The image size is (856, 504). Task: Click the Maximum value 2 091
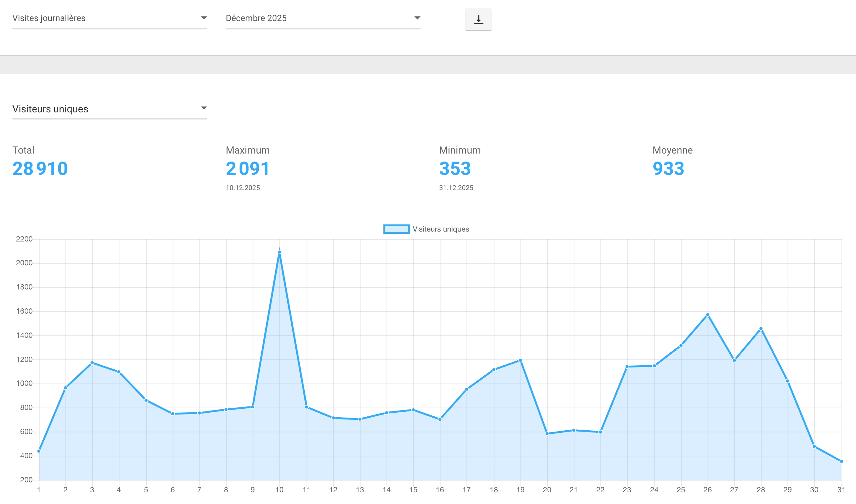(x=248, y=169)
